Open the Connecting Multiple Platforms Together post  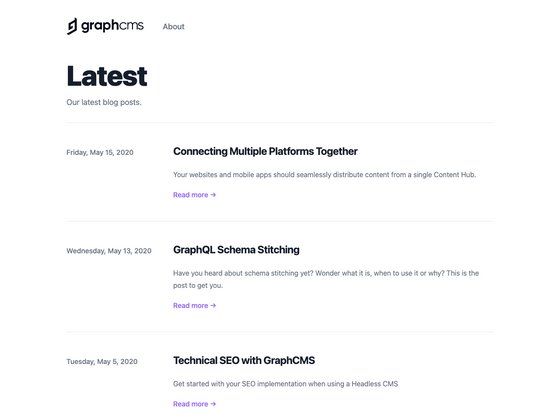point(265,151)
